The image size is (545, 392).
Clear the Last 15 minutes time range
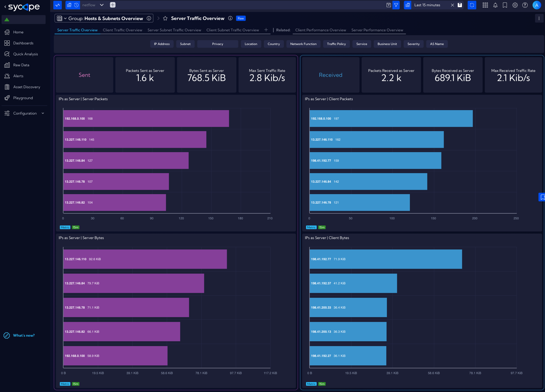tap(452, 5)
